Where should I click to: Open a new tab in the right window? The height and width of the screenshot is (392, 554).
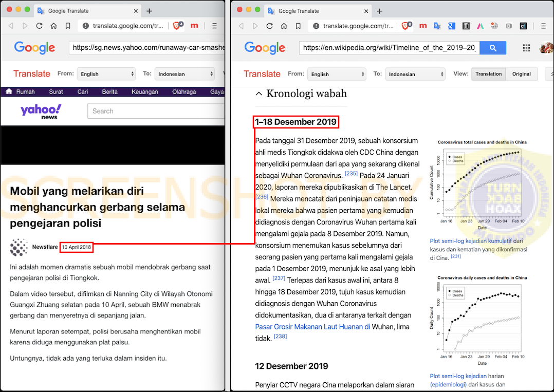point(379,11)
